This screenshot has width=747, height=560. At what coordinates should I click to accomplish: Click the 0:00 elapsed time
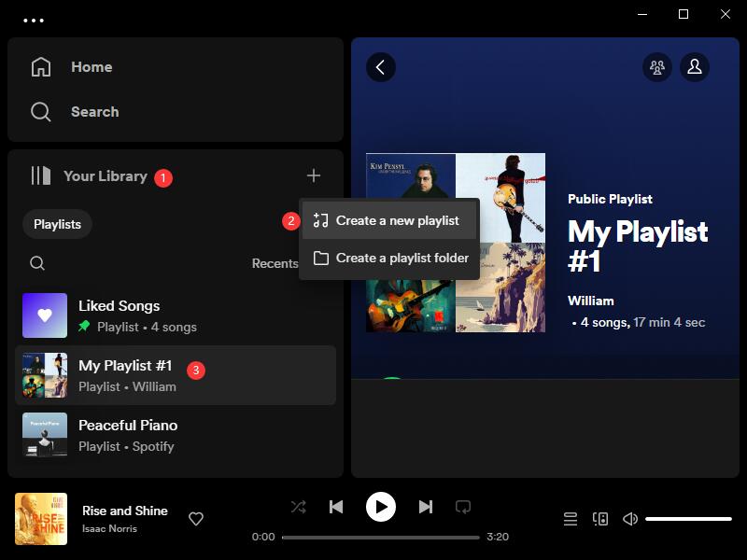pos(263,538)
